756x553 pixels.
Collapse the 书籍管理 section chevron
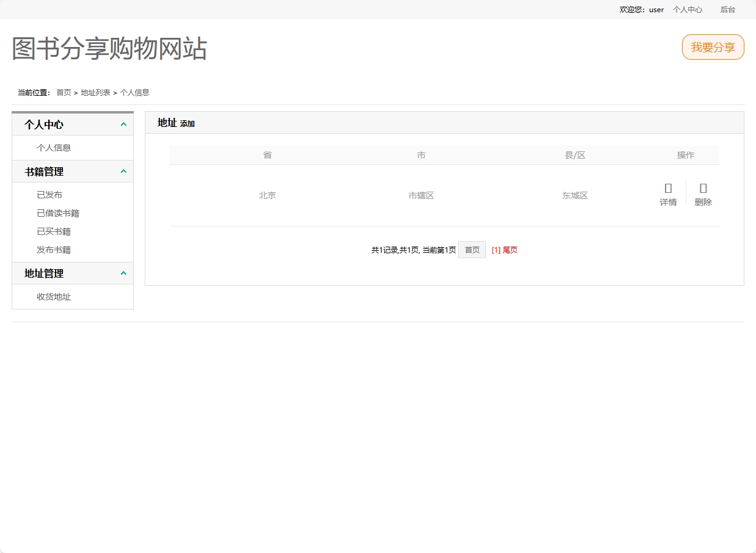coord(123,172)
